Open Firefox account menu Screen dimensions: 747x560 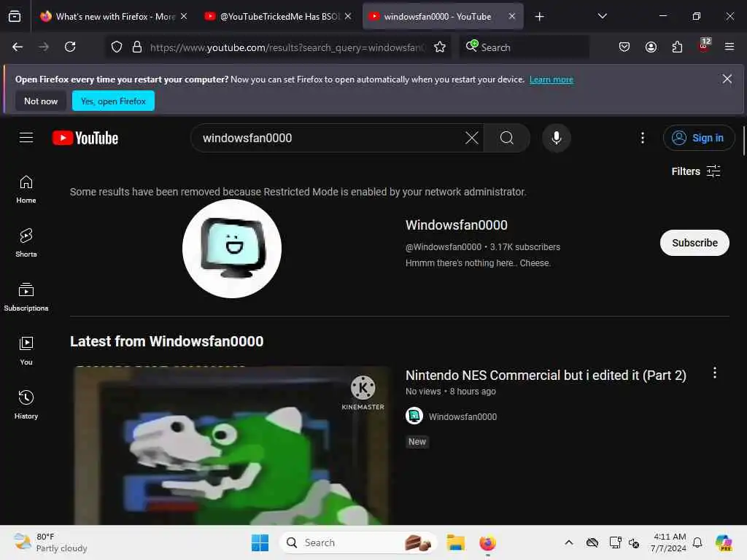tap(651, 47)
